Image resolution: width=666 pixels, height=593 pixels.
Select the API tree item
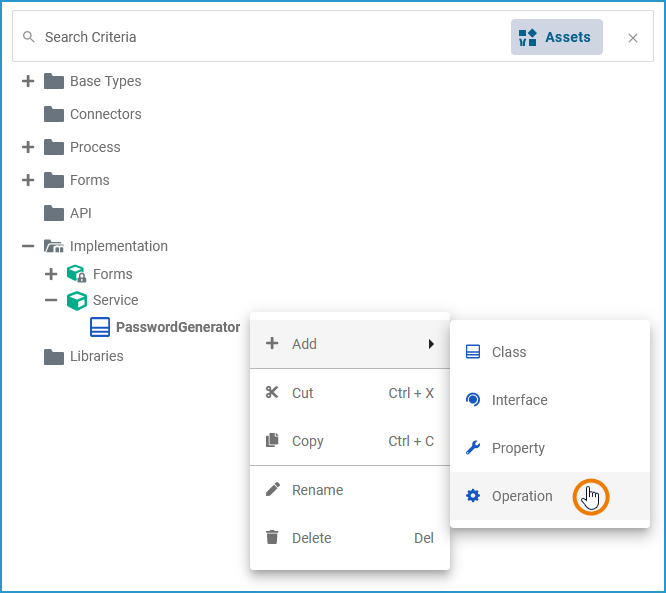pos(80,213)
